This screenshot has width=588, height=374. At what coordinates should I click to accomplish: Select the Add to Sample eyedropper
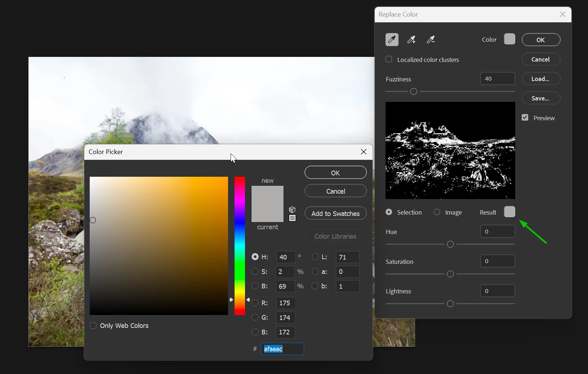click(411, 40)
